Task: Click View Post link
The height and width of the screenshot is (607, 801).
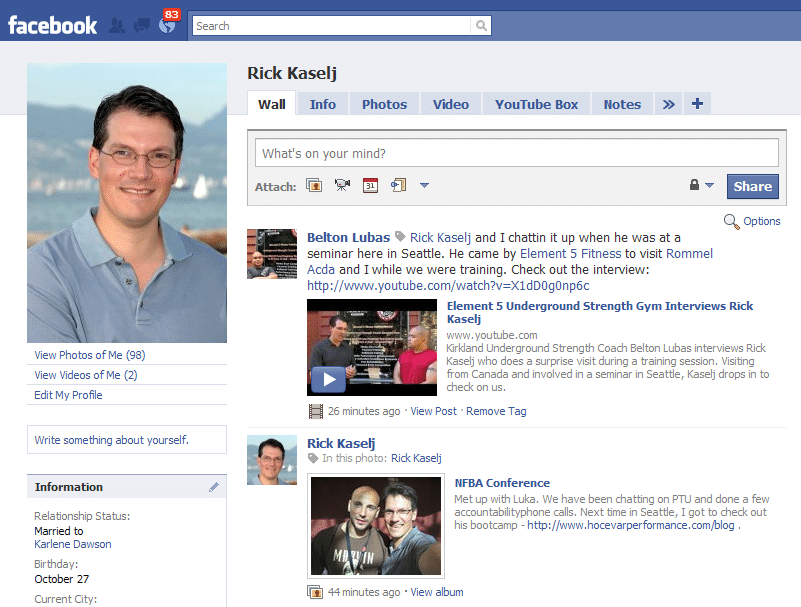Action: click(x=434, y=411)
